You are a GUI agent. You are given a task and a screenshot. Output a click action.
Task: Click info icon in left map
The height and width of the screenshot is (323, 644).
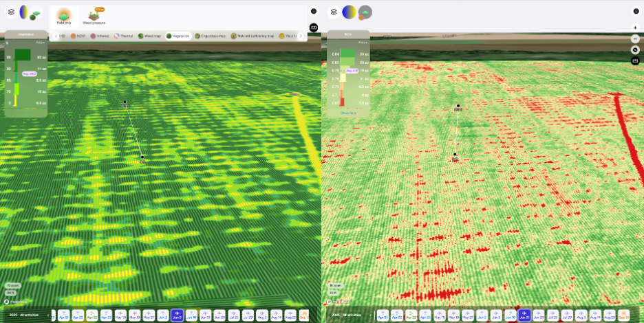(314, 12)
